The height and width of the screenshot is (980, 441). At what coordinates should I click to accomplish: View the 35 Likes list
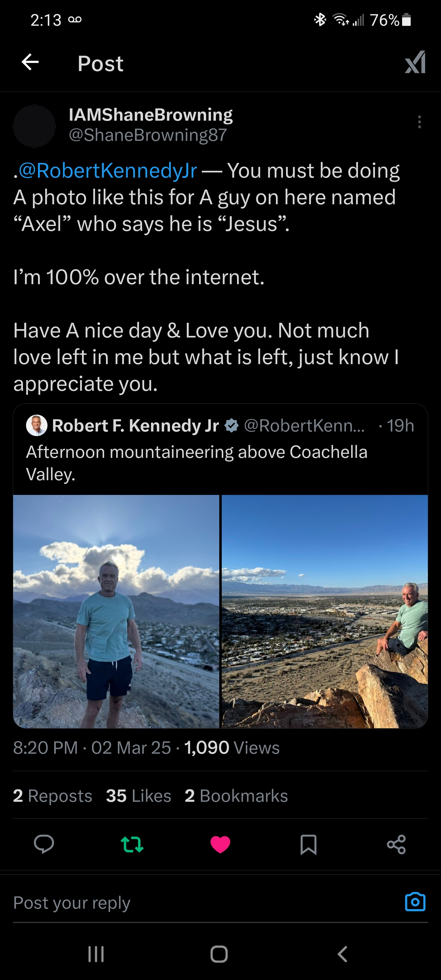pos(138,796)
